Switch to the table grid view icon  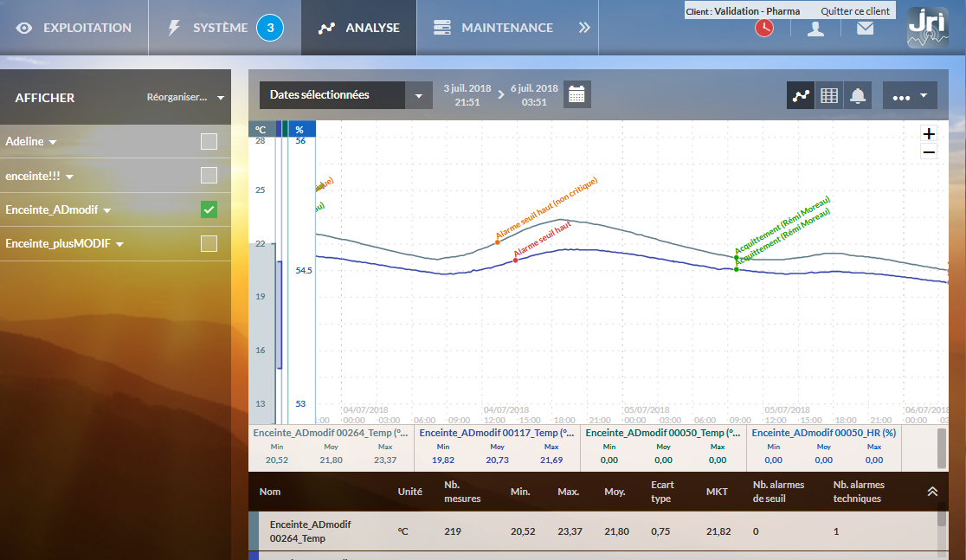829,95
